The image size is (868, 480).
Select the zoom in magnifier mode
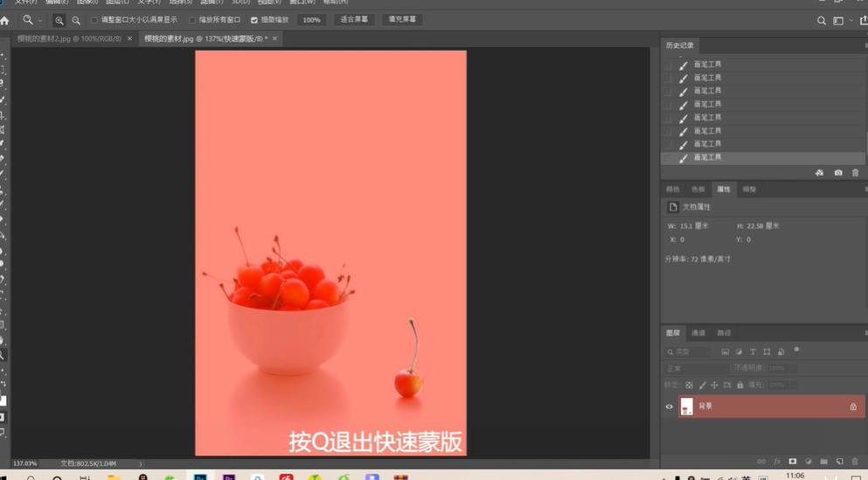tap(59, 20)
